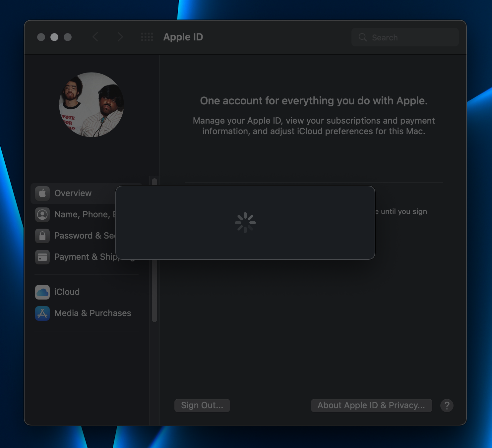492x448 pixels.
Task: Click the Password & Security lock icon
Action: click(42, 236)
